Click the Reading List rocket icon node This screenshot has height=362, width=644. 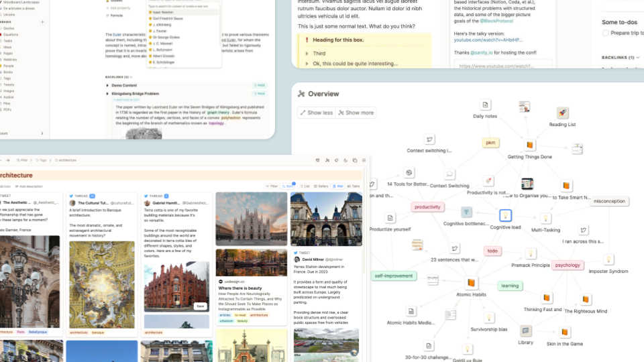pos(562,113)
